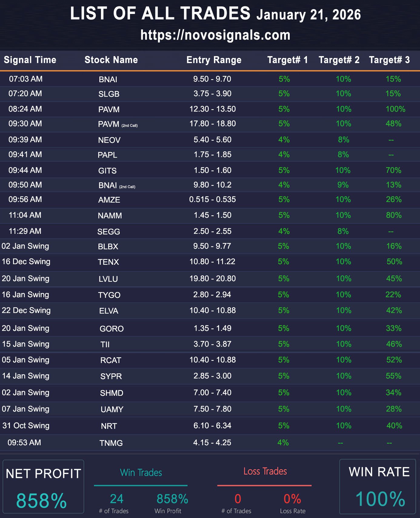Select the Stock Name column header
Screen dimensions: 420x518
111,60
